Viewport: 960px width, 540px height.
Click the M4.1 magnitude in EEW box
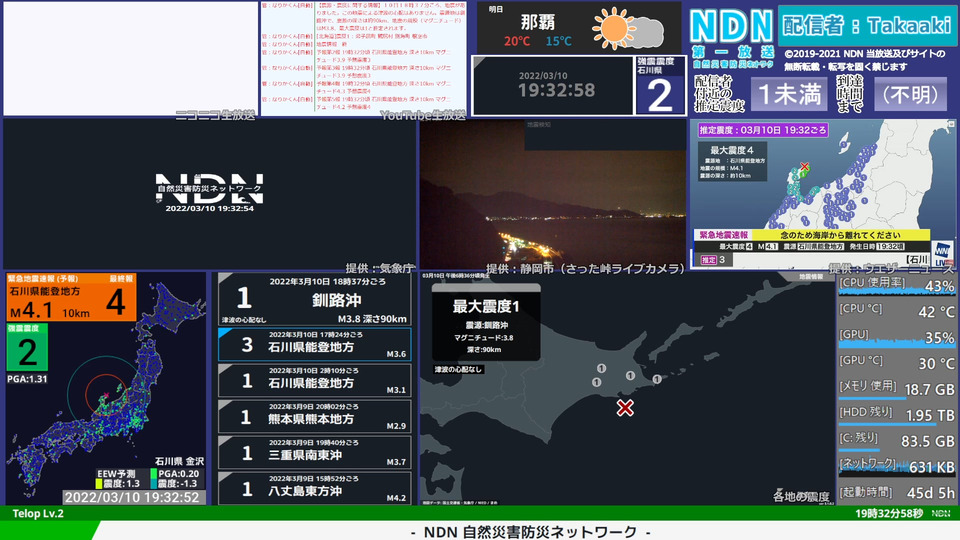click(31, 310)
